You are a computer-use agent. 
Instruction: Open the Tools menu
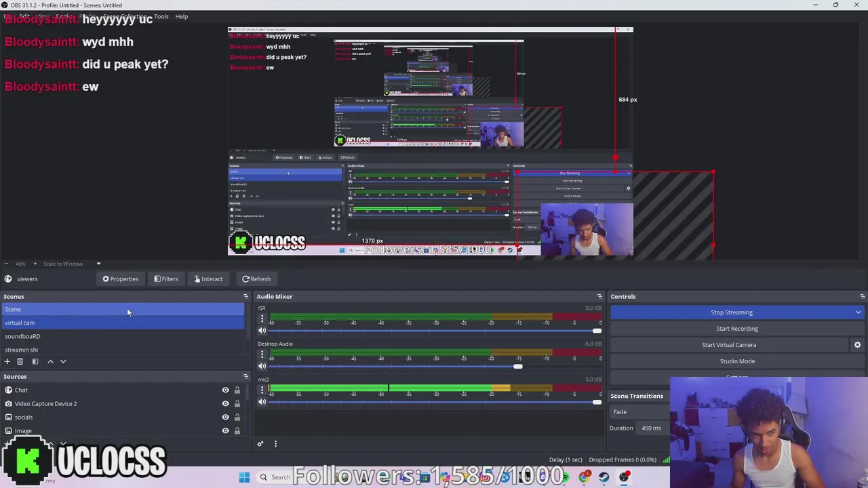click(x=161, y=16)
